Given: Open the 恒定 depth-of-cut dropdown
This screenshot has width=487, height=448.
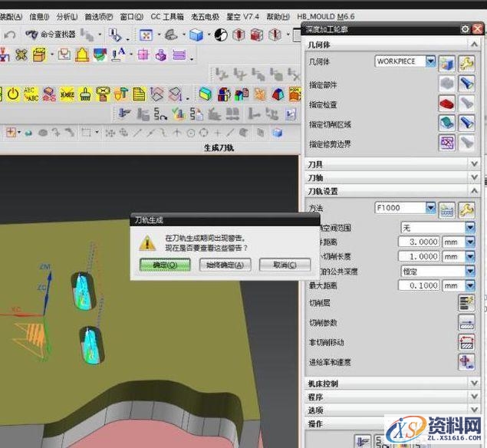Looking at the screenshot, I should 470,271.
